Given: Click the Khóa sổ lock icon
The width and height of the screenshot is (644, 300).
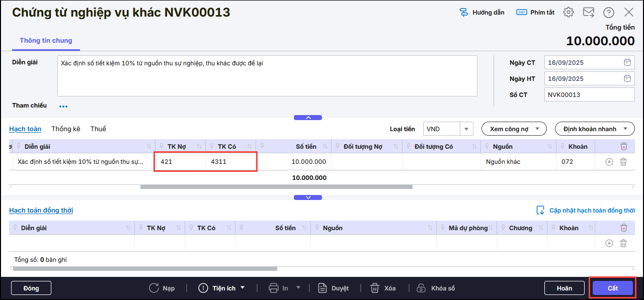Looking at the screenshot, I should pos(421,288).
